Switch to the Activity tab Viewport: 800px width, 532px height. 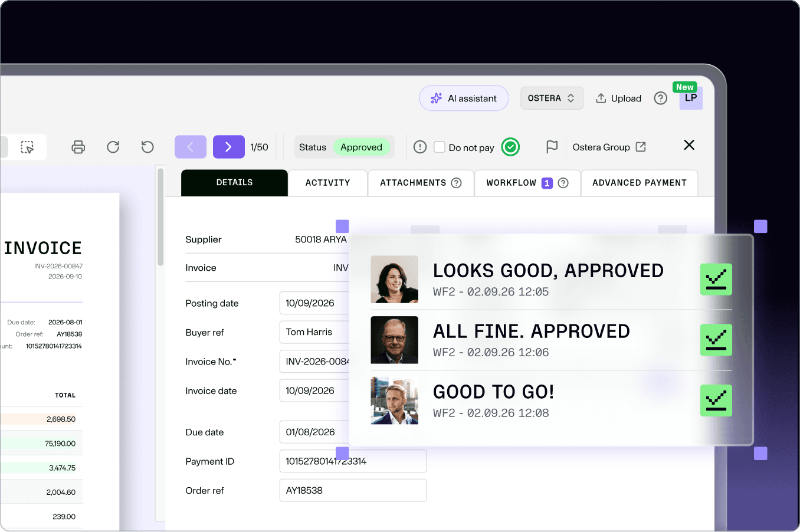(327, 183)
